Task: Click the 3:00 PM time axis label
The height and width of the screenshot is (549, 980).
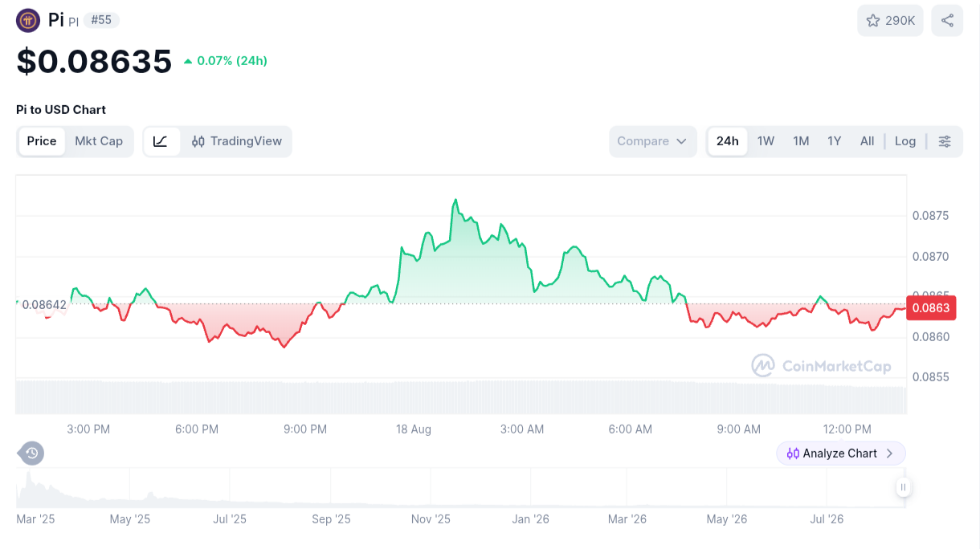Action: pyautogui.click(x=88, y=429)
